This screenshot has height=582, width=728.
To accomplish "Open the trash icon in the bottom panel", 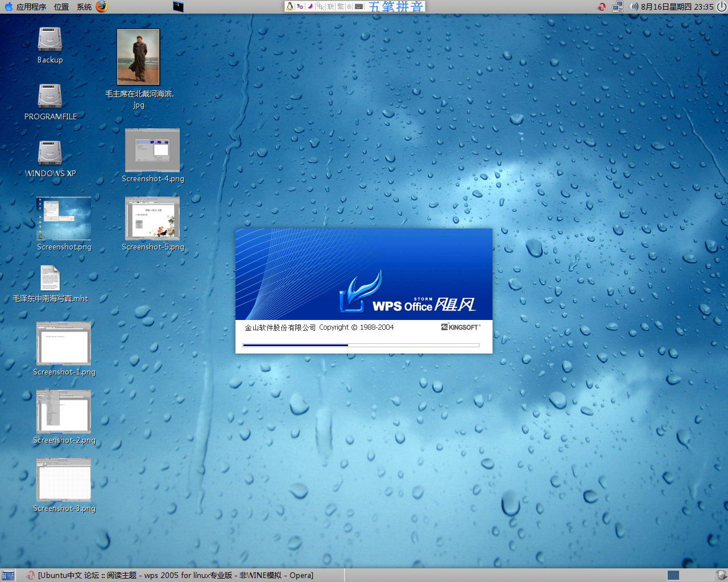I will click(721, 575).
